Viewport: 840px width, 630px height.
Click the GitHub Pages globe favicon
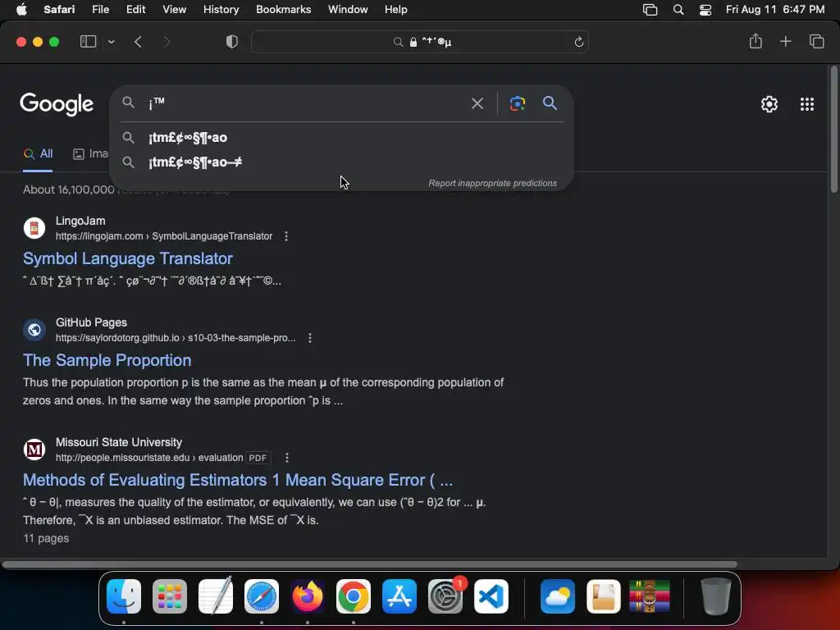pyautogui.click(x=34, y=330)
